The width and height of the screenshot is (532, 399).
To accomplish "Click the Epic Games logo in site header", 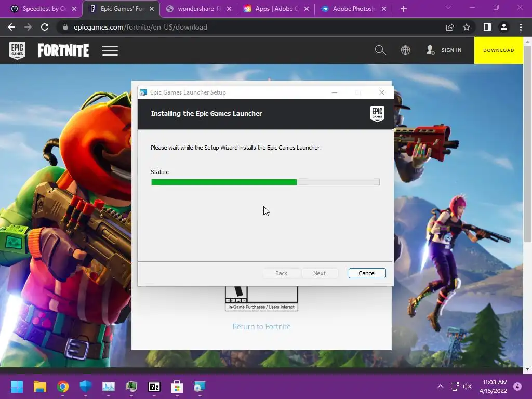I will (x=17, y=50).
